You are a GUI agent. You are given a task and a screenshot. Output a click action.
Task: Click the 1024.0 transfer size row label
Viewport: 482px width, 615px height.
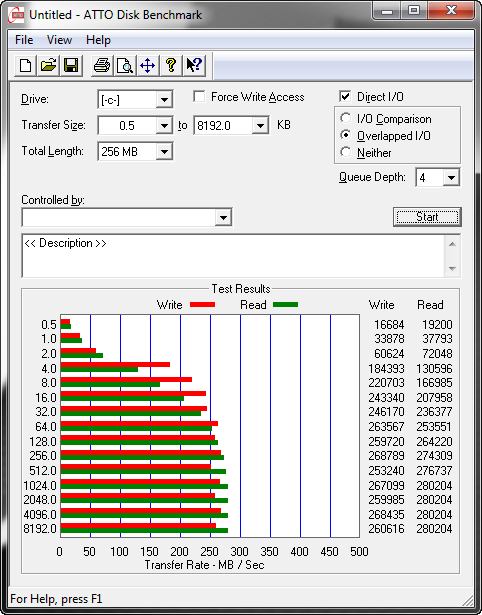pos(40,486)
